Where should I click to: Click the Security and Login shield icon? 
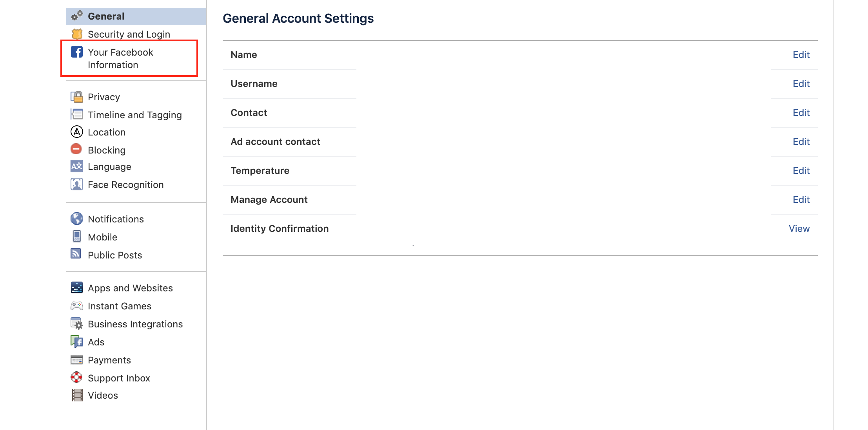tap(77, 34)
